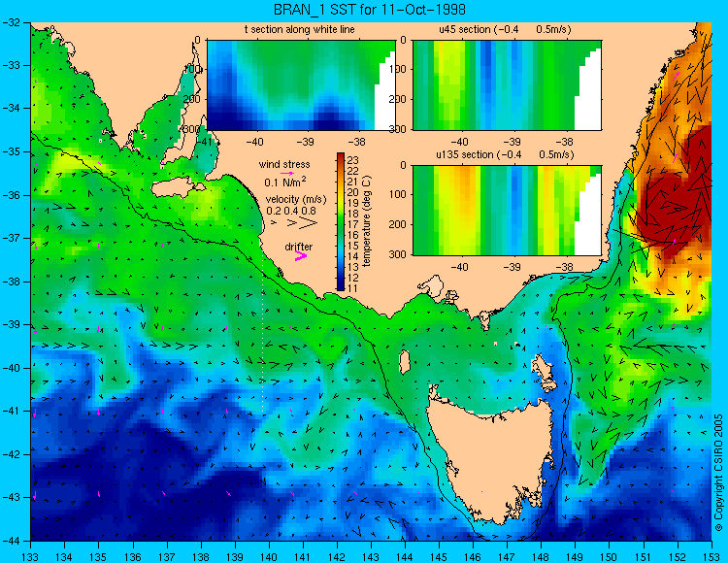The width and height of the screenshot is (728, 563).
Task: Click longitude axis label 147
Action: 507,556
